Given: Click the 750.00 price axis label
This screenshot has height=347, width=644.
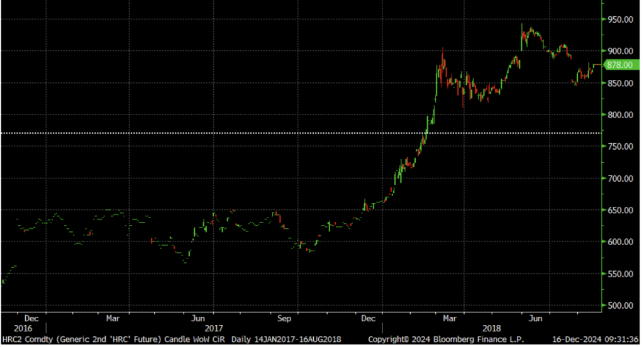Looking at the screenshot, I should pos(619,146).
